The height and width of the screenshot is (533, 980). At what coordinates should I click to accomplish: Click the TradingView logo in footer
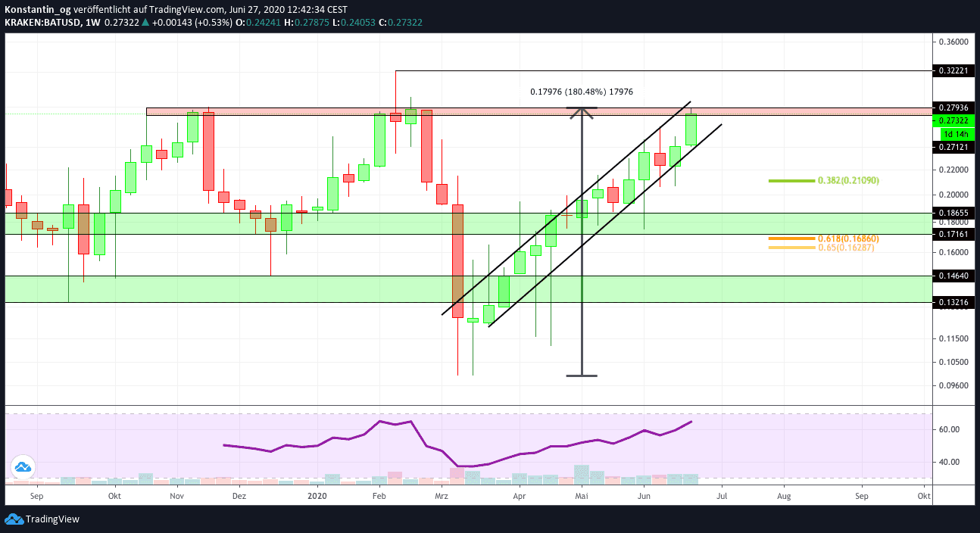coord(42,519)
